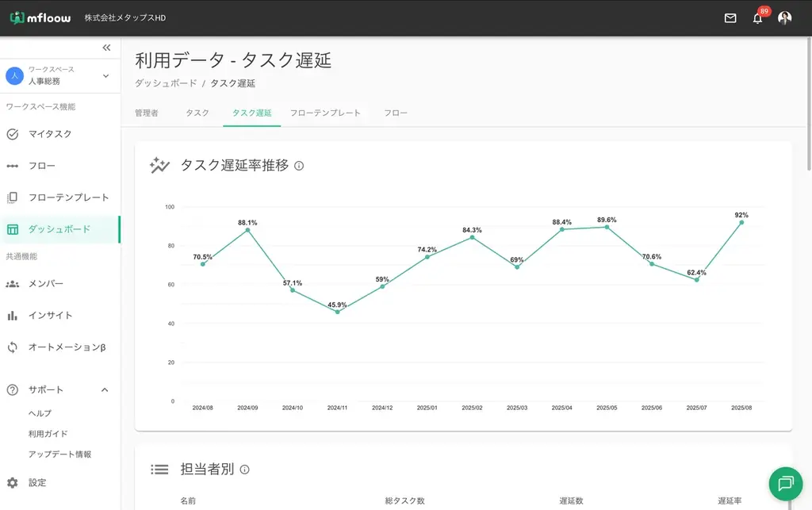Click the info icon beside タスク遅延率推移
The image size is (812, 510).
click(299, 166)
